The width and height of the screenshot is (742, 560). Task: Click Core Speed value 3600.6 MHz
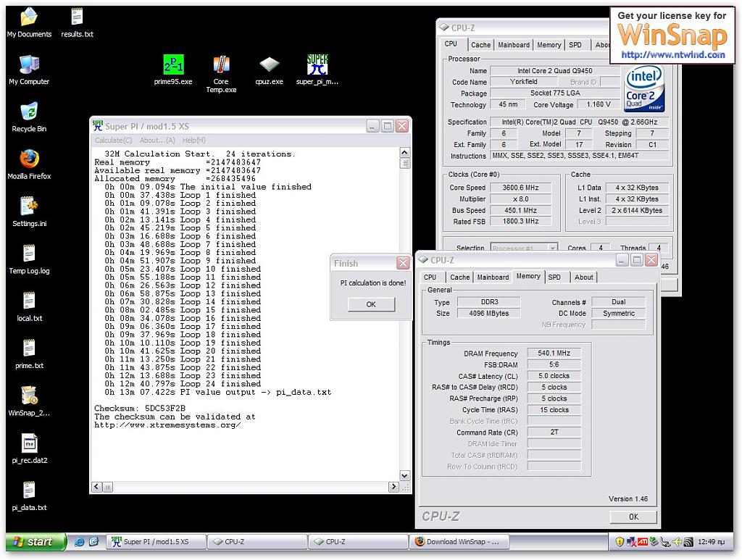pyautogui.click(x=520, y=188)
